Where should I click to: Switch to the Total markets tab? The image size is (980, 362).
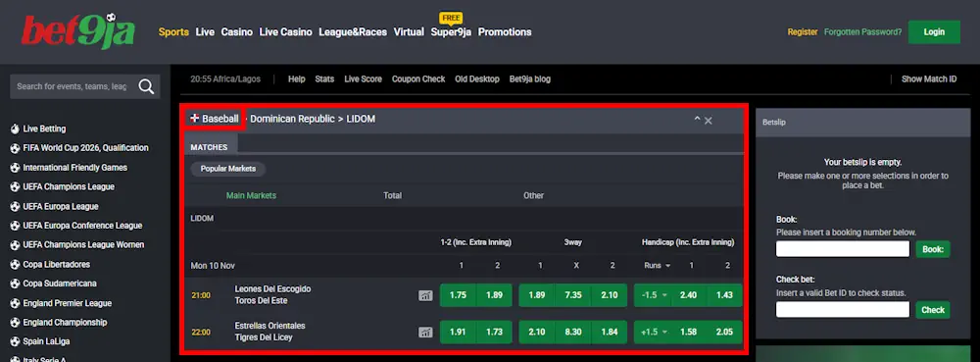click(393, 195)
